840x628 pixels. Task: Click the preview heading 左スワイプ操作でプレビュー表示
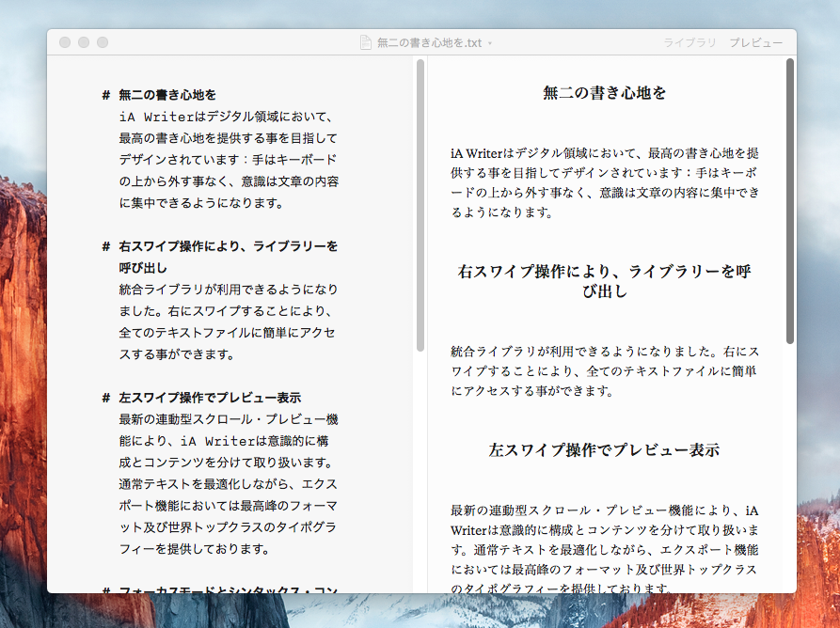pyautogui.click(x=604, y=450)
